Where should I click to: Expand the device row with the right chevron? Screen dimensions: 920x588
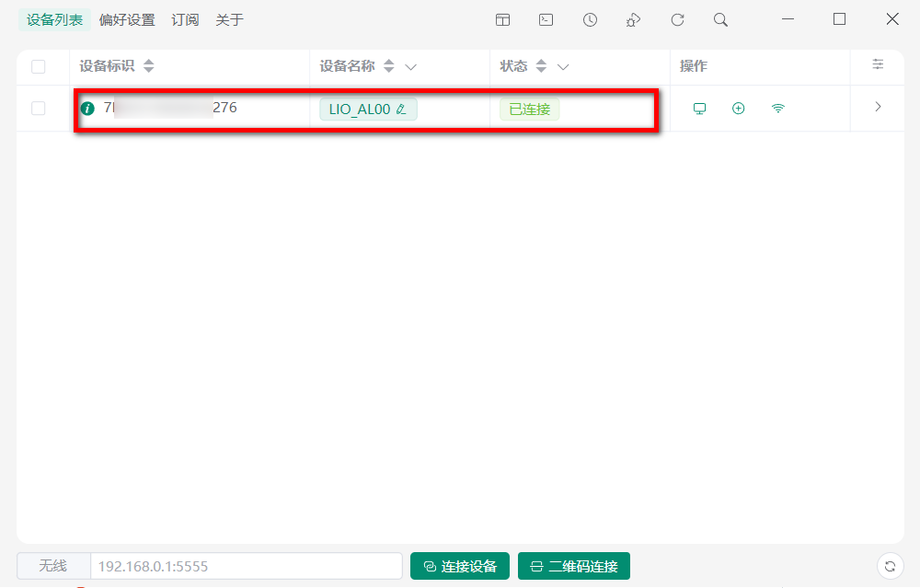[877, 108]
